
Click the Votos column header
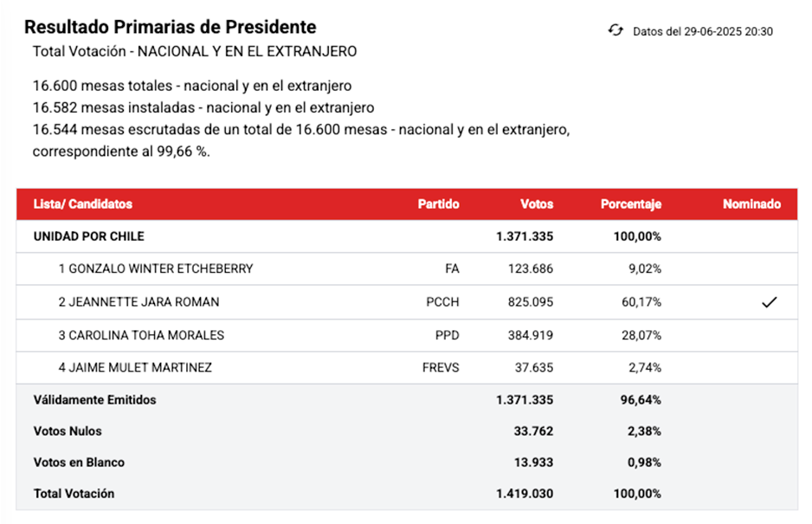(536, 204)
